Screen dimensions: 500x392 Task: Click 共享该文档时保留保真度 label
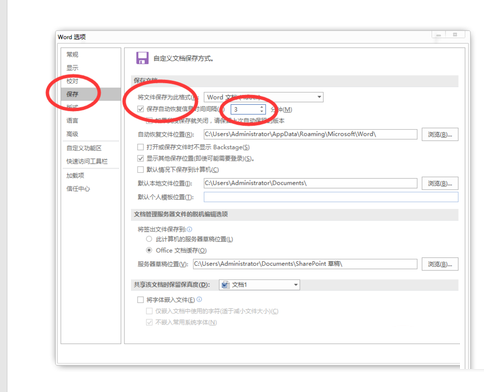[x=172, y=285]
